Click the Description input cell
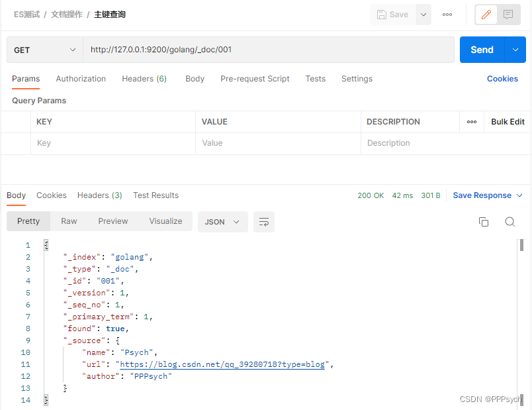Screen dimensions: 532x410 [445, 143]
